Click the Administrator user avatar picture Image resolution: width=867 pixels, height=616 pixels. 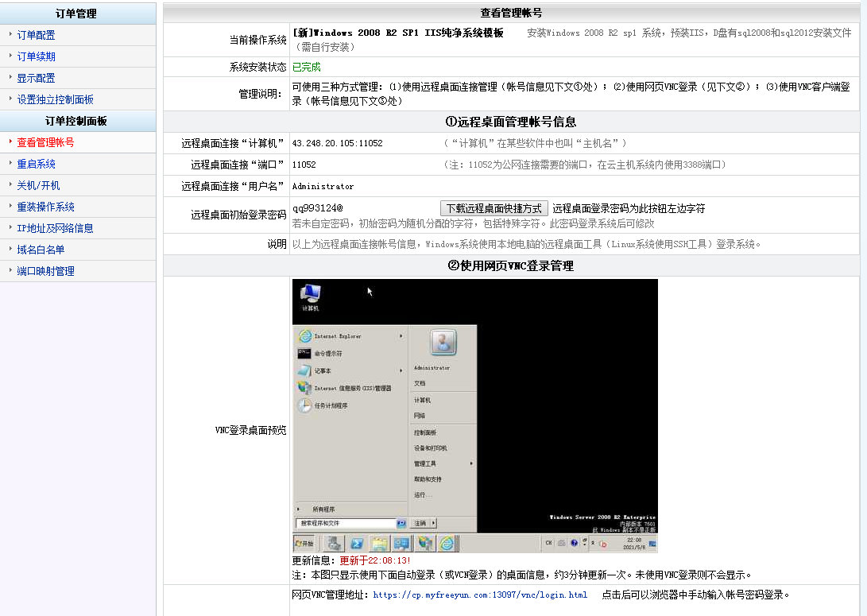443,342
